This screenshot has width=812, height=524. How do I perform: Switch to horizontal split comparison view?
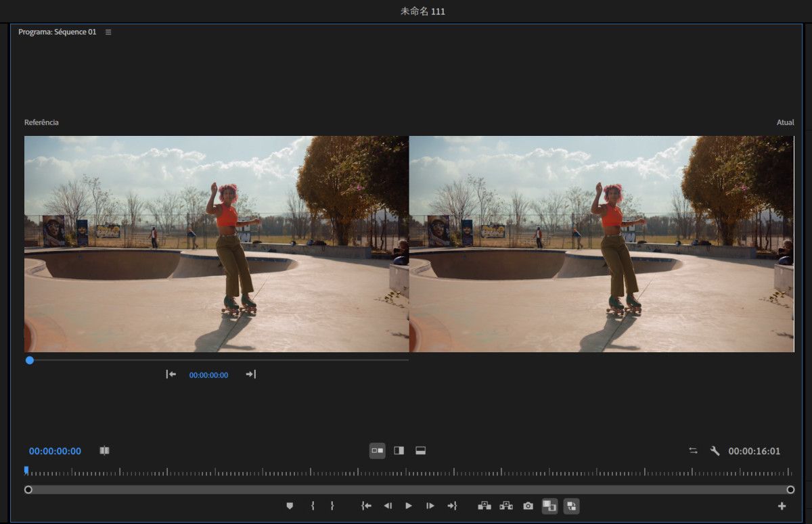420,451
